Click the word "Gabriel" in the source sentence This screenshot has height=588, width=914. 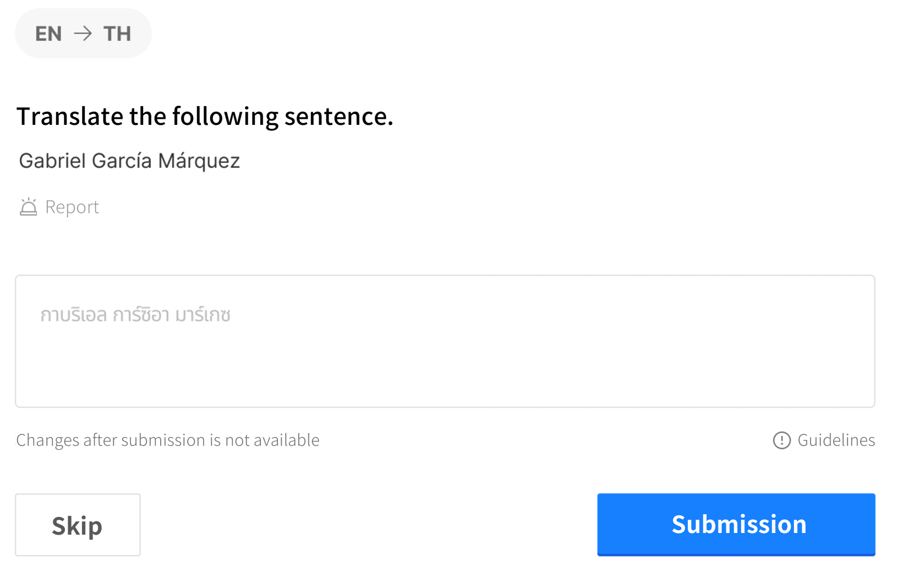click(x=52, y=161)
